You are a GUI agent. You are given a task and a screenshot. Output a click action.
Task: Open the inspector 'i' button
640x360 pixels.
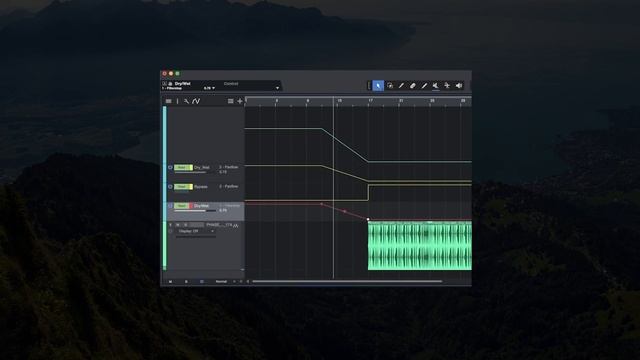click(x=178, y=101)
